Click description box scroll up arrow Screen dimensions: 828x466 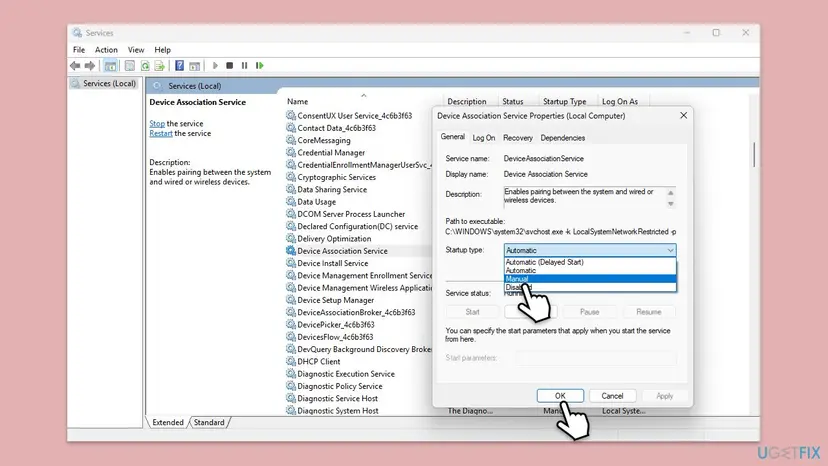[x=671, y=193]
